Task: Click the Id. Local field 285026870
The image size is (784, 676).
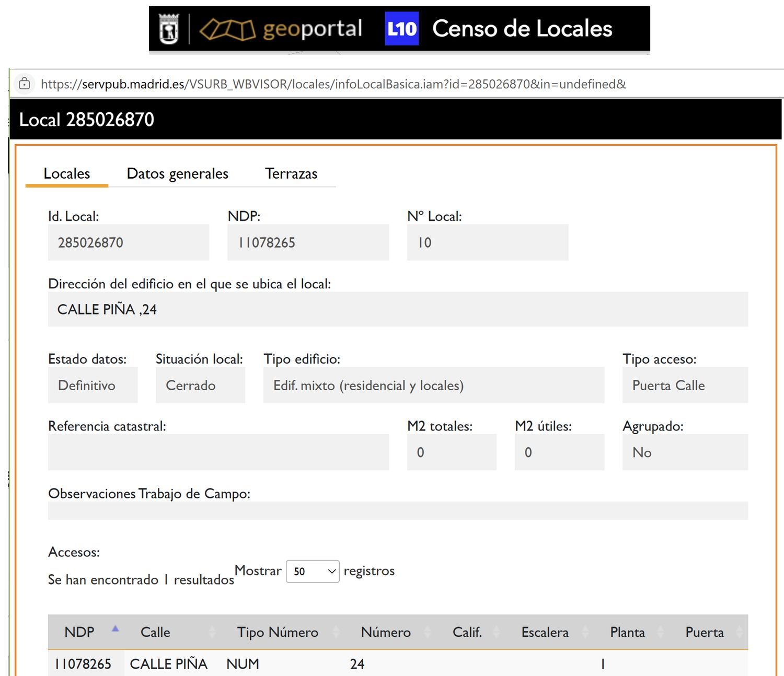Action: coord(129,242)
